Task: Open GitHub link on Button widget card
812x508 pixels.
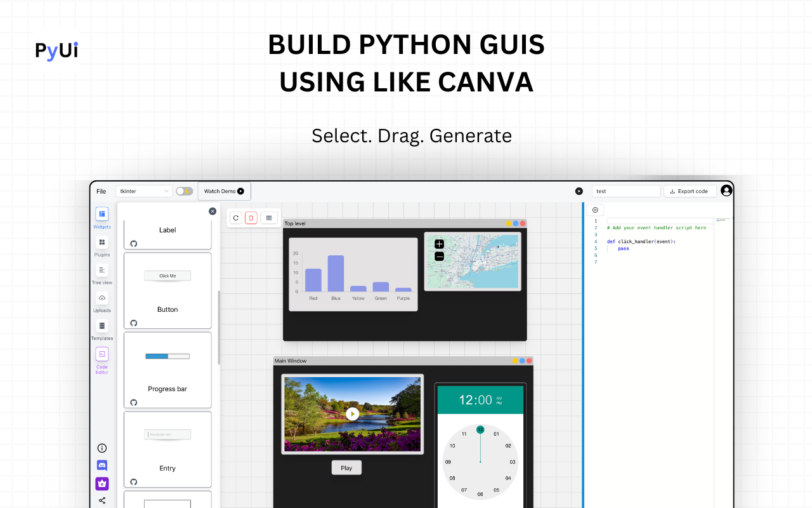Action: (x=133, y=323)
